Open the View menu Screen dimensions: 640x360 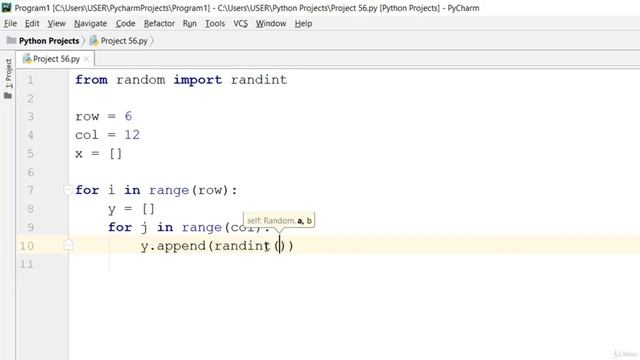[x=56, y=24]
